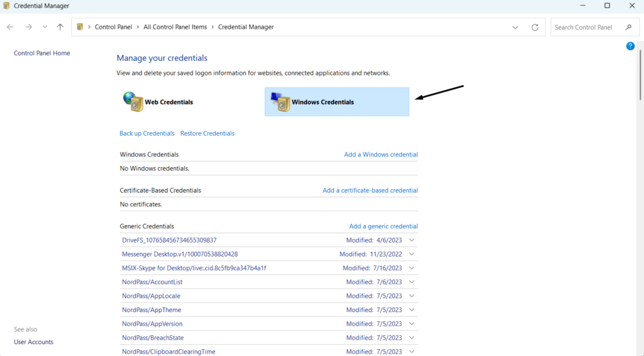644x356 pixels.
Task: Click Control Panel in the breadcrumb path
Action: 113,27
